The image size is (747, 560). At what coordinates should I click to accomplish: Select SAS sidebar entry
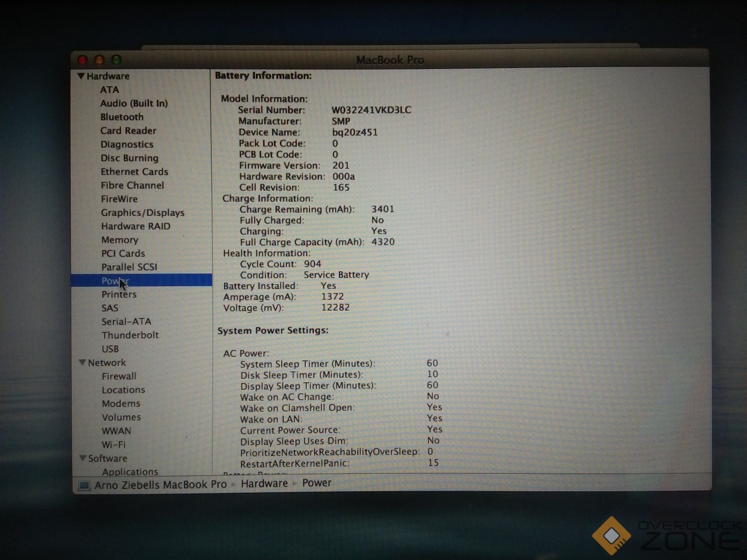click(110, 308)
